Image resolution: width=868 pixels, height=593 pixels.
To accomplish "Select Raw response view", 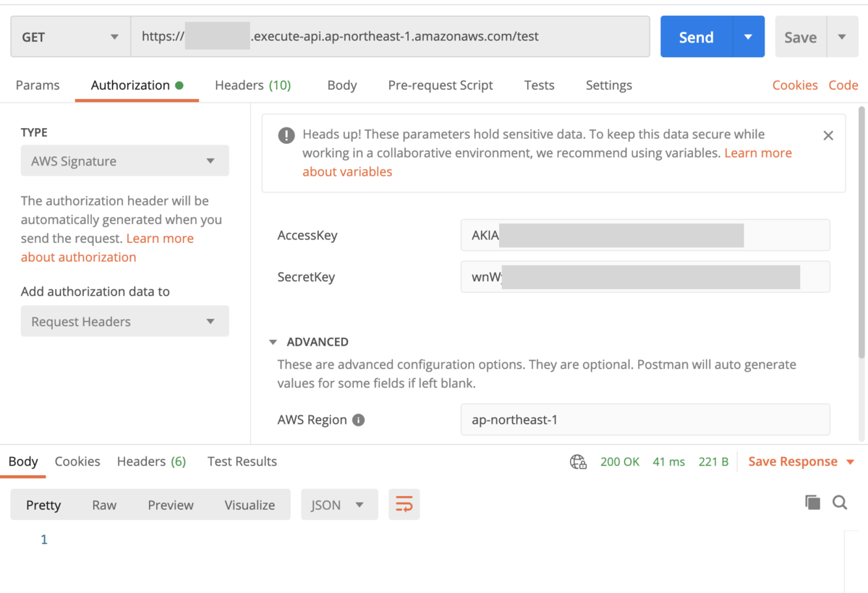I will pyautogui.click(x=104, y=505).
